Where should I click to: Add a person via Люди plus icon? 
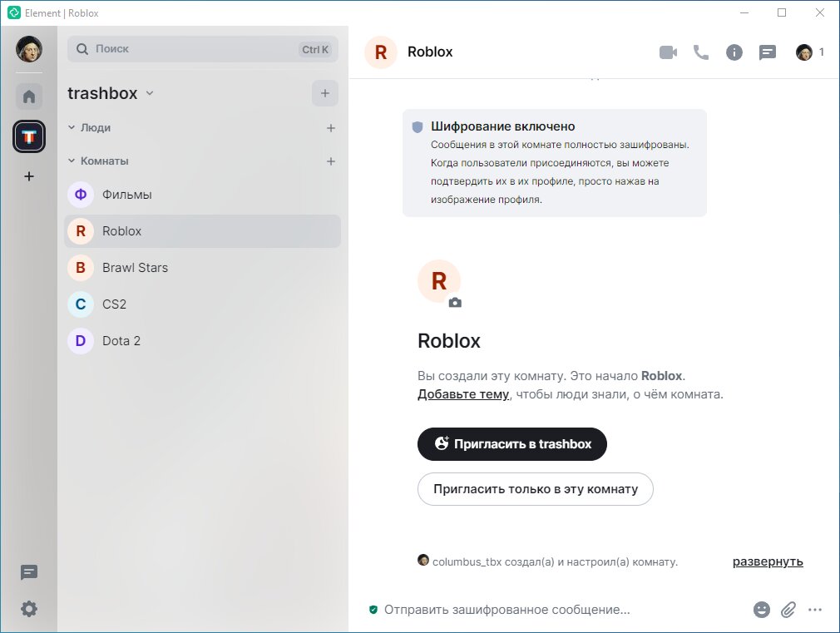tap(331, 128)
